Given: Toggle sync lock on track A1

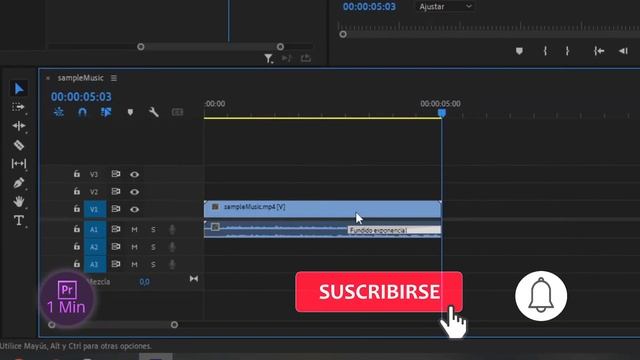Looking at the screenshot, I should coord(116,229).
